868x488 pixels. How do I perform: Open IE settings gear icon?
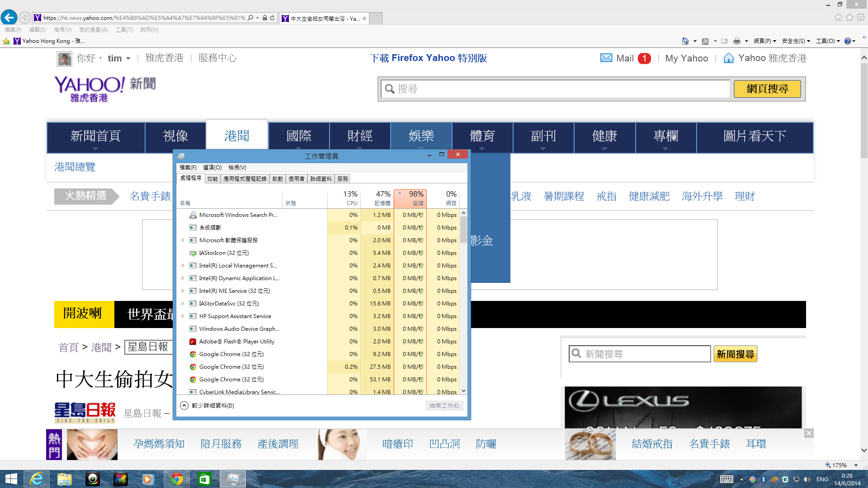pyautogui.click(x=861, y=17)
